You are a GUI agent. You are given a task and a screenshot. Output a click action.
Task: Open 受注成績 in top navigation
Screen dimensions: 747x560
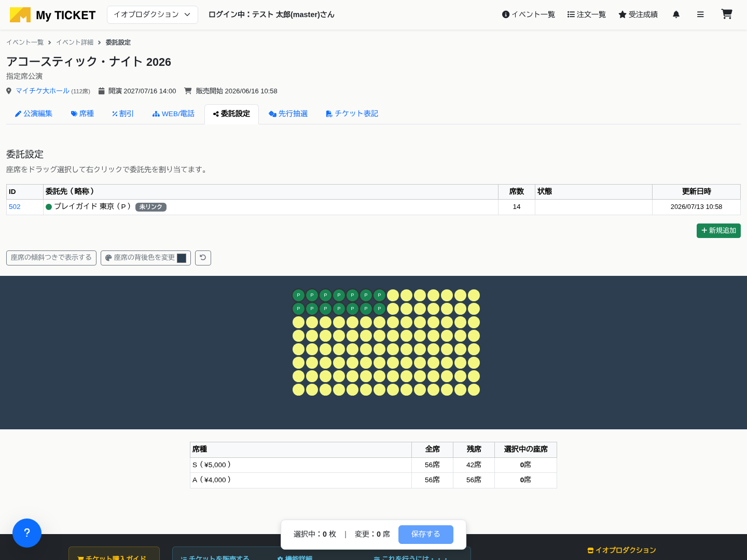tap(638, 15)
